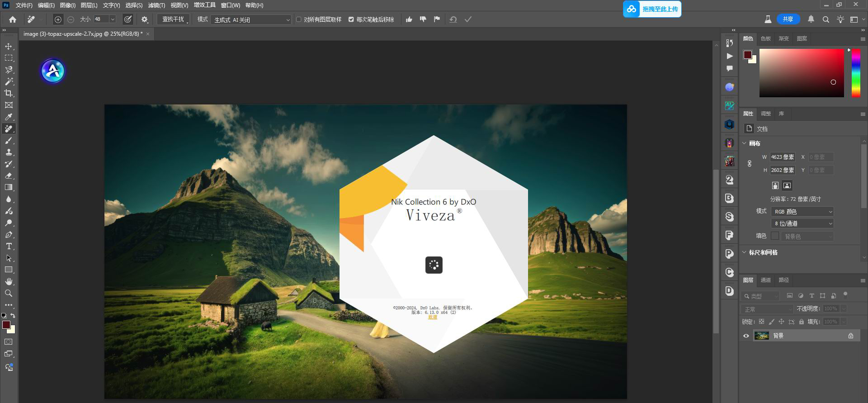Screen dimensions: 868x403
Task: Set canvas orientation to landscape
Action: 787,185
